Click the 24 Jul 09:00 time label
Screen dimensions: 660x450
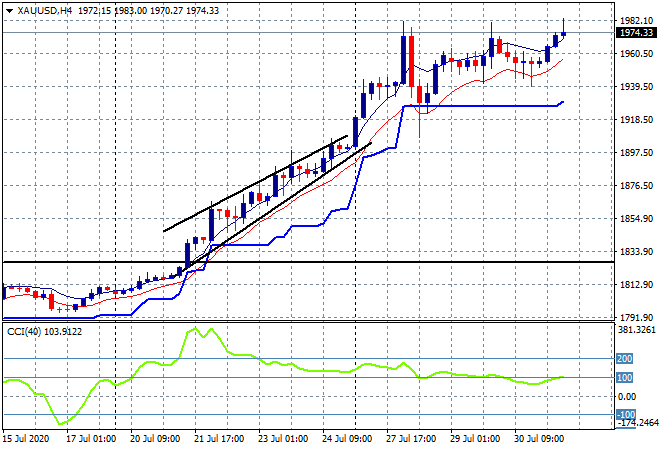point(347,439)
